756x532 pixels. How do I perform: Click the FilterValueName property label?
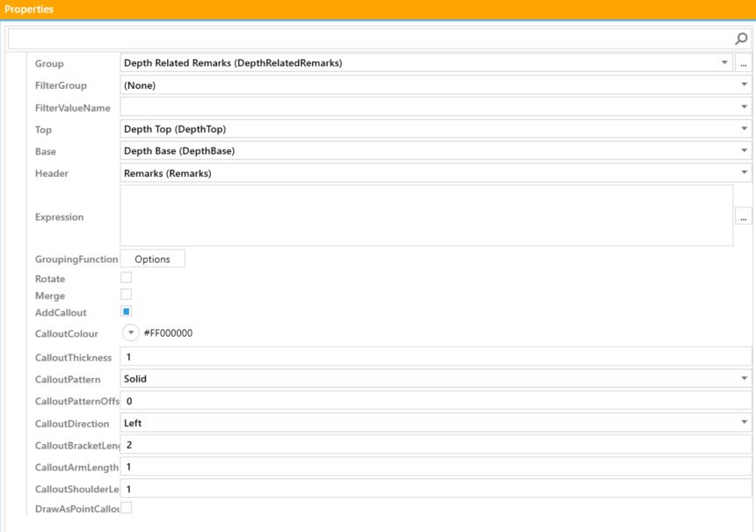click(x=72, y=107)
